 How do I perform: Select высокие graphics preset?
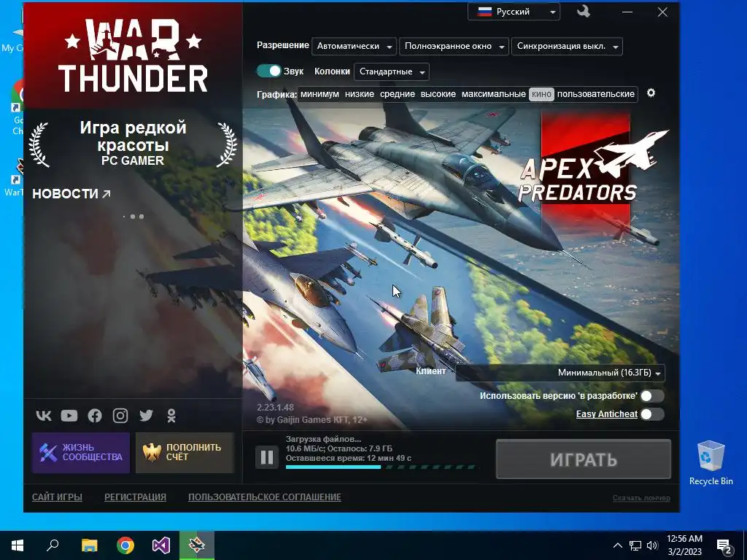(x=438, y=94)
